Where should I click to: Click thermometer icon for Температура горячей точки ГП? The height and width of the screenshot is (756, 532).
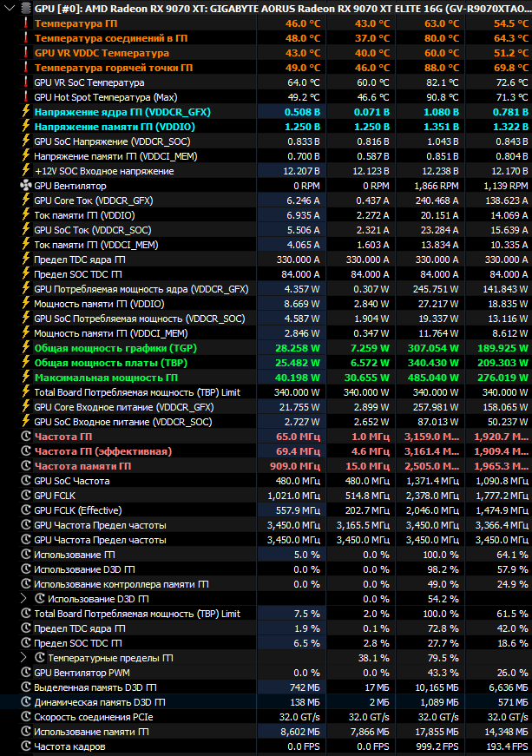point(26,68)
